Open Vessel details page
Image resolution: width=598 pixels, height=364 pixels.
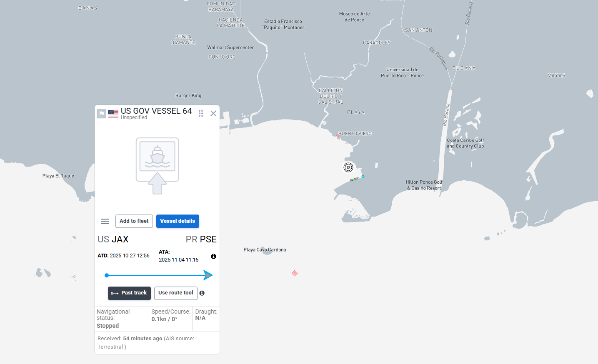pos(178,221)
